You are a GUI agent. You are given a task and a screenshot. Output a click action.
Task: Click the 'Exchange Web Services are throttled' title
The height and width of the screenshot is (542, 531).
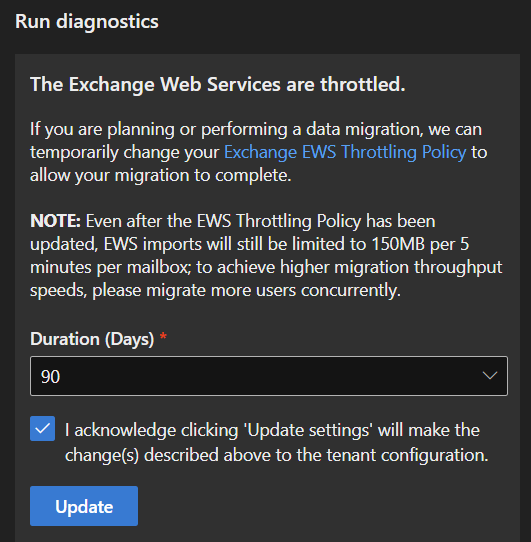[x=218, y=84]
